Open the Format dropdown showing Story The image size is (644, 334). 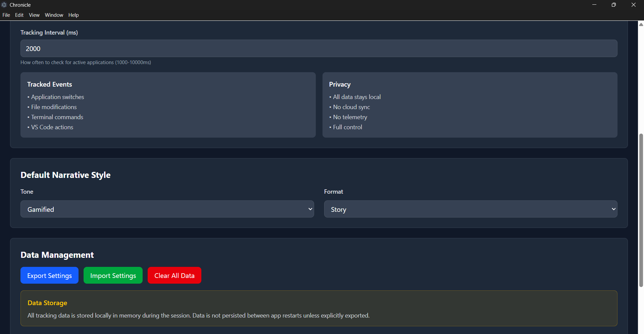point(470,209)
